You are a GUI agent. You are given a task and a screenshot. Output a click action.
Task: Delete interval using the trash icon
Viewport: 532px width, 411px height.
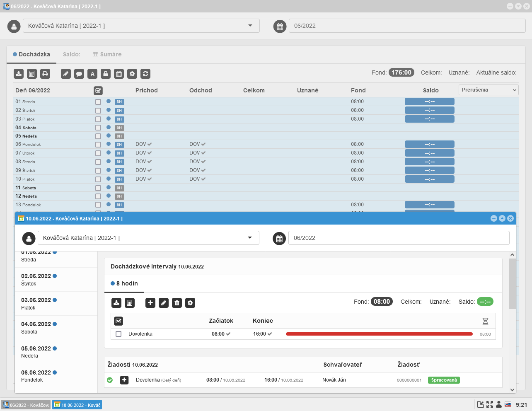tap(177, 303)
